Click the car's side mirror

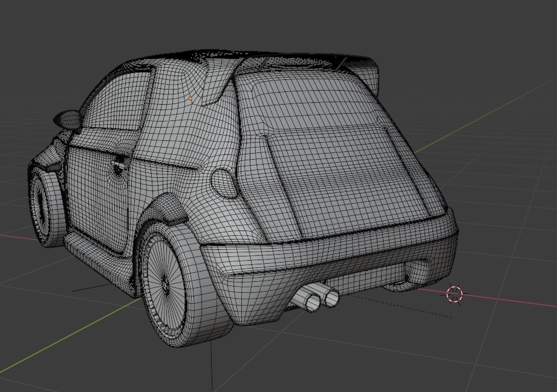pyautogui.click(x=68, y=119)
